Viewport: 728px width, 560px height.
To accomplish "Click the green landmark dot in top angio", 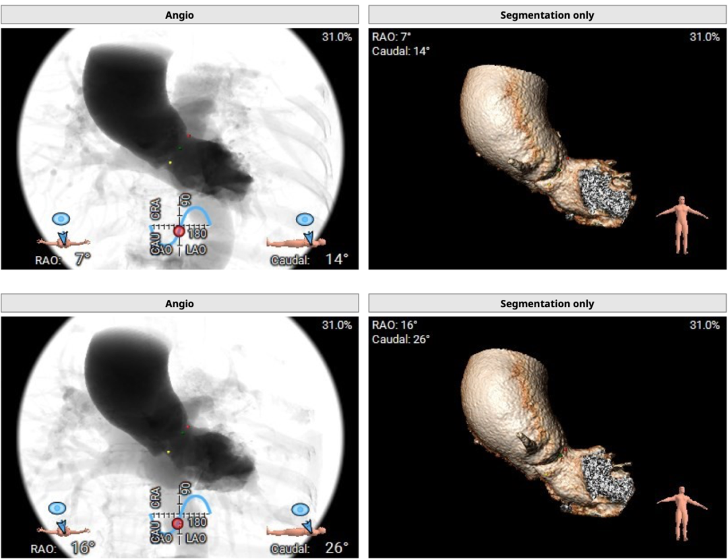I will click(x=180, y=148).
